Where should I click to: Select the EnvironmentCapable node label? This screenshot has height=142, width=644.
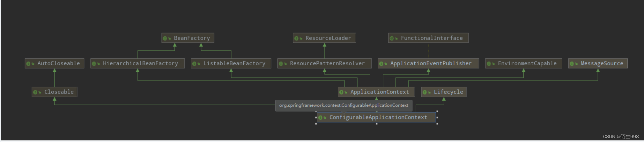point(527,63)
